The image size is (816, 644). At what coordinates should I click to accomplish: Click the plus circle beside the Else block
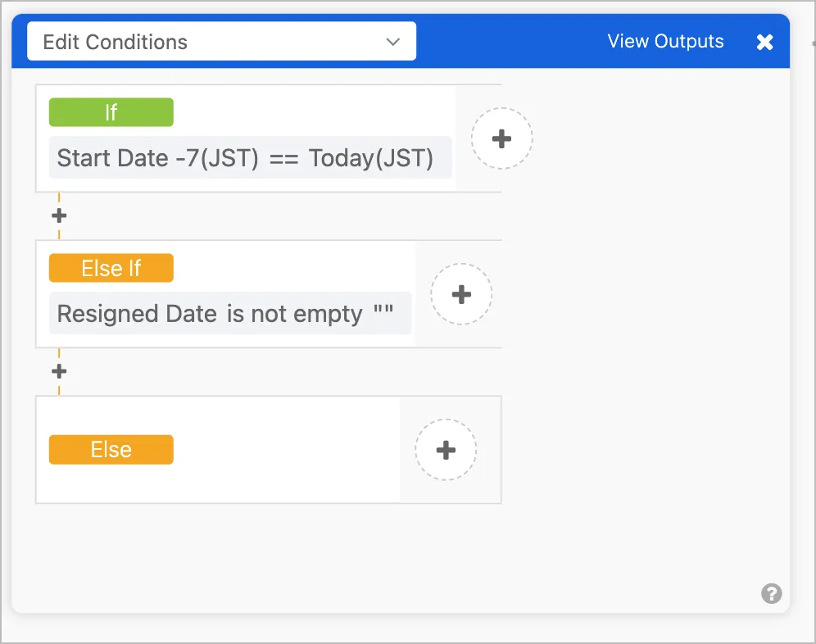[446, 450]
